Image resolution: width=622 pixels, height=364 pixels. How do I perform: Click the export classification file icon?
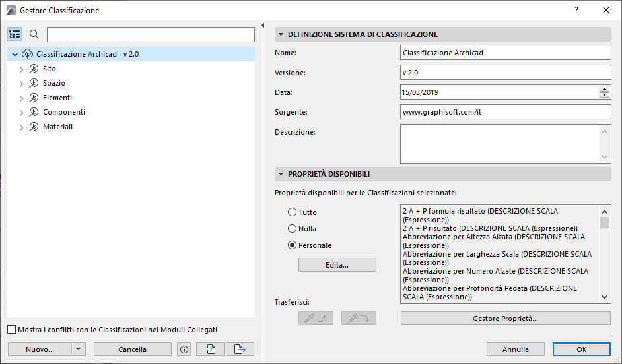240,349
